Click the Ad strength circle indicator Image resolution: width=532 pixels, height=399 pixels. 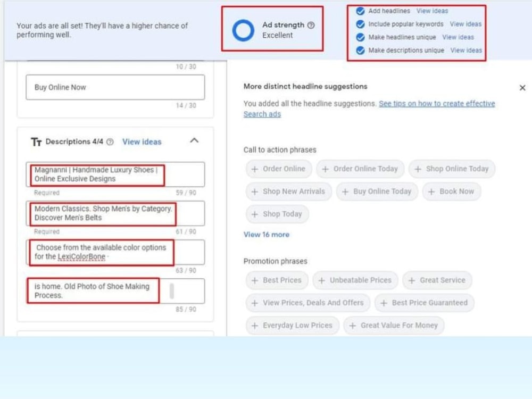[243, 30]
